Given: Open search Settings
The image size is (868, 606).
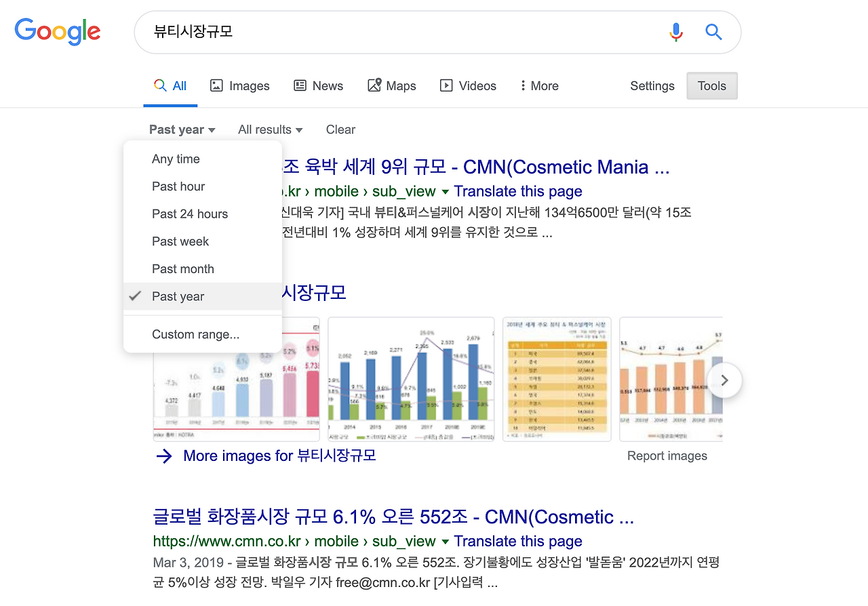Looking at the screenshot, I should [652, 86].
